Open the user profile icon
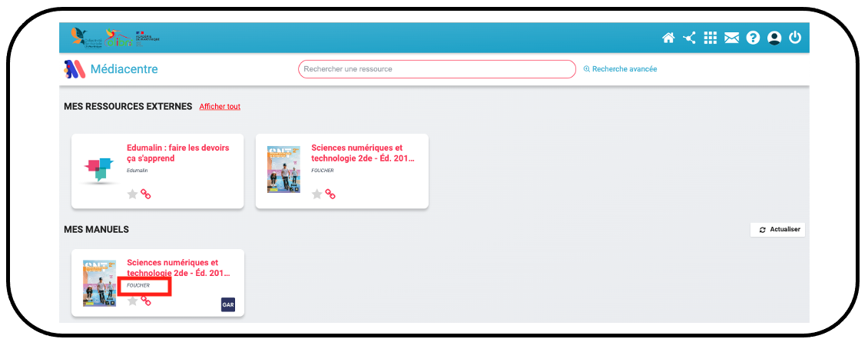The width and height of the screenshot is (868, 349). (x=774, y=38)
